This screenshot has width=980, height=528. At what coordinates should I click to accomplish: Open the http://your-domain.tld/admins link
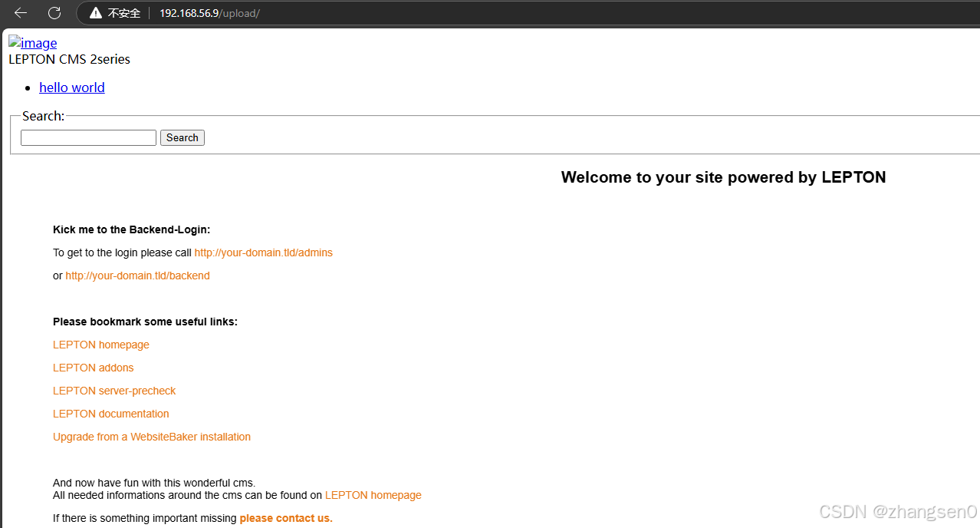pyautogui.click(x=263, y=252)
